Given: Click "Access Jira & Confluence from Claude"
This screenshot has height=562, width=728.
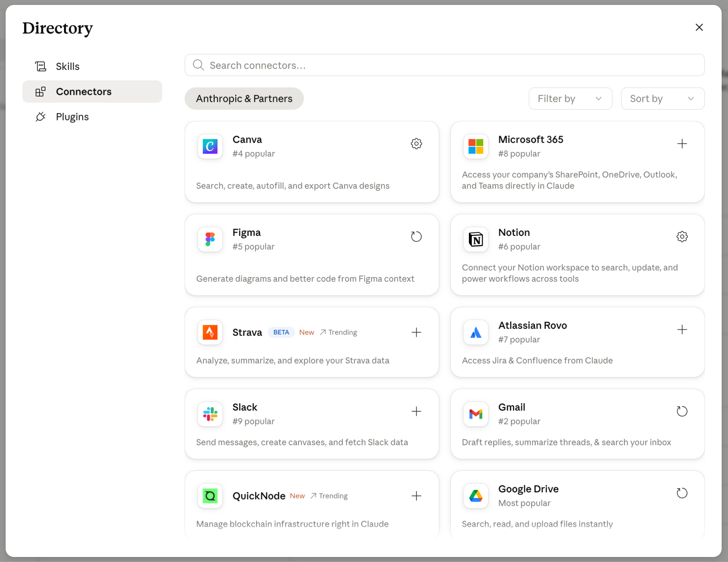Looking at the screenshot, I should tap(537, 361).
